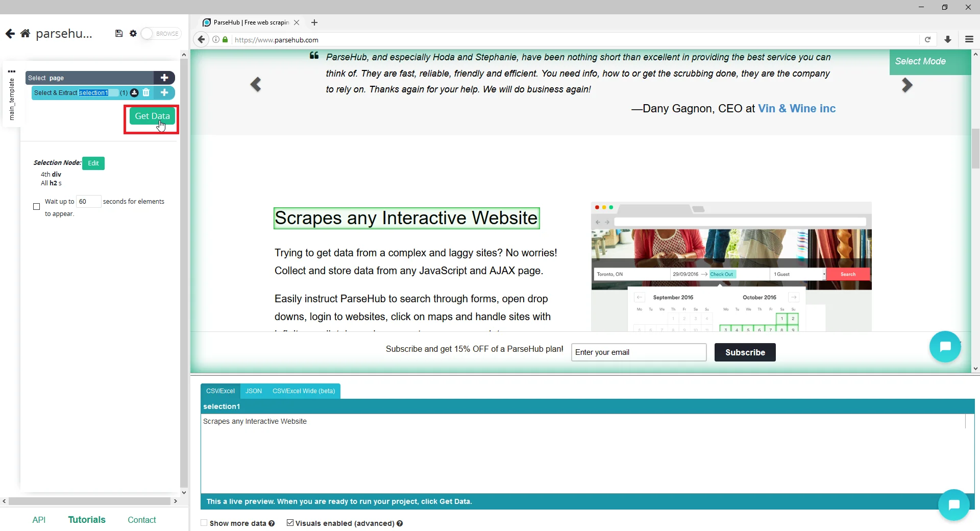Open the Vin & Wine inc link
Image resolution: width=980 pixels, height=531 pixels.
(797, 109)
